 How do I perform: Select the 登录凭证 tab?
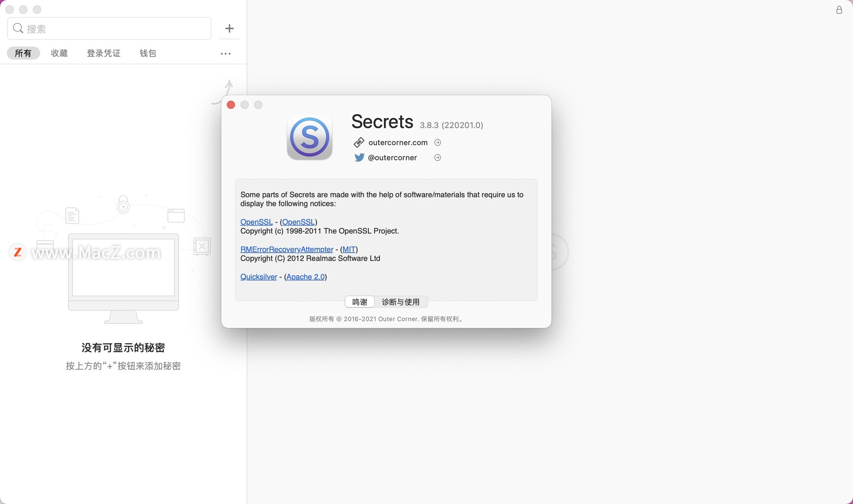(x=104, y=53)
